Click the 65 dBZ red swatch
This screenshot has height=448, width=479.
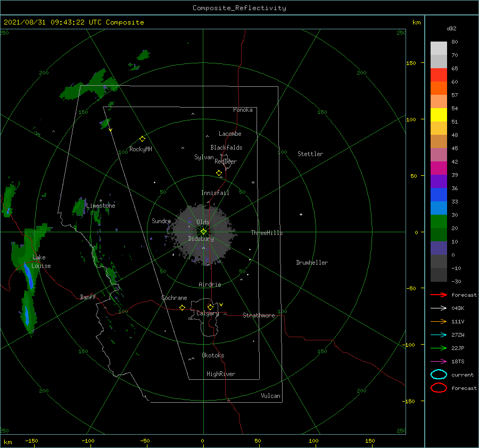(439, 75)
